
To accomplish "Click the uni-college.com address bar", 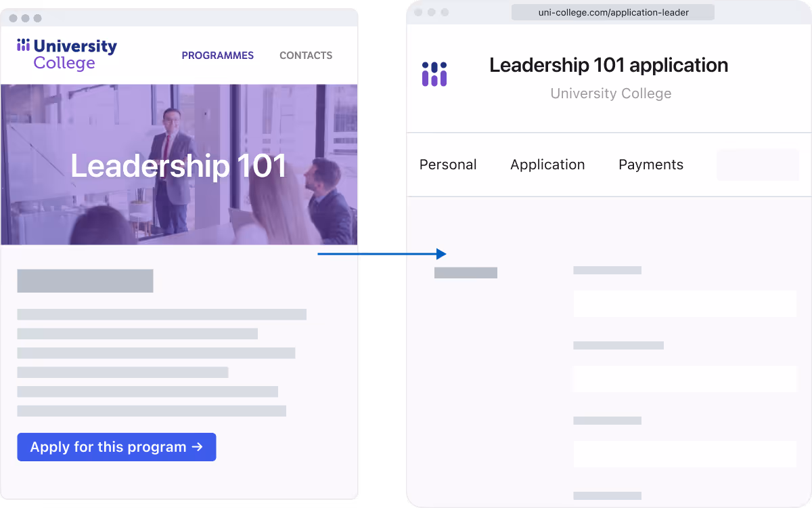I will (x=613, y=12).
